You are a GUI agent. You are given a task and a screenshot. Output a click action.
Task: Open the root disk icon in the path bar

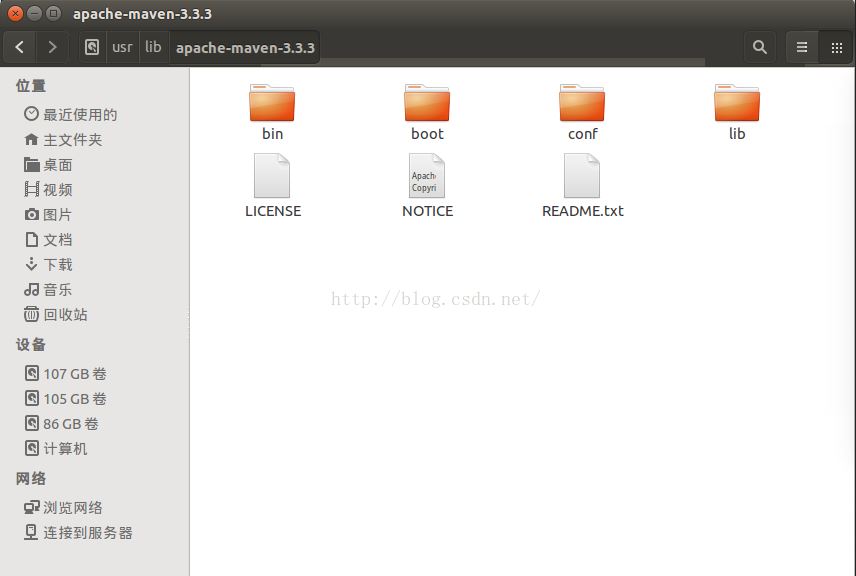coord(92,47)
